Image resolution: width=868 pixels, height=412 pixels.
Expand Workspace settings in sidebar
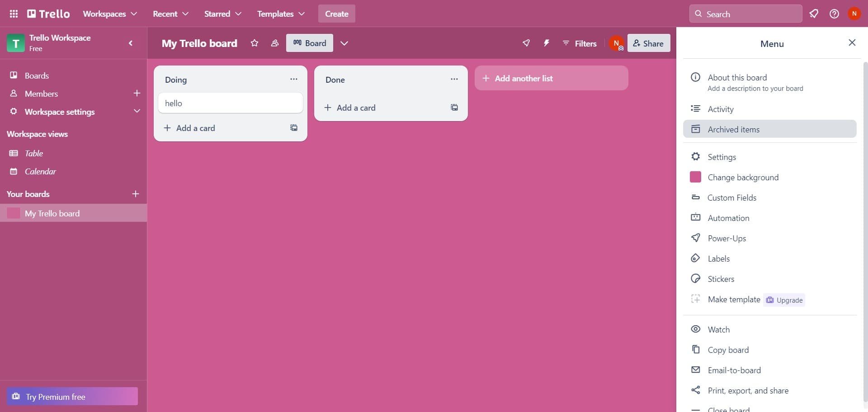point(137,112)
